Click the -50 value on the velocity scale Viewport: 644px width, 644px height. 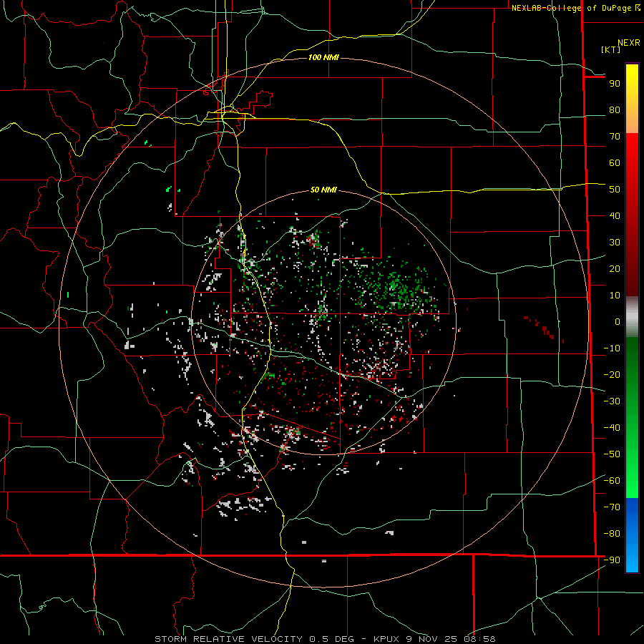[x=612, y=454]
